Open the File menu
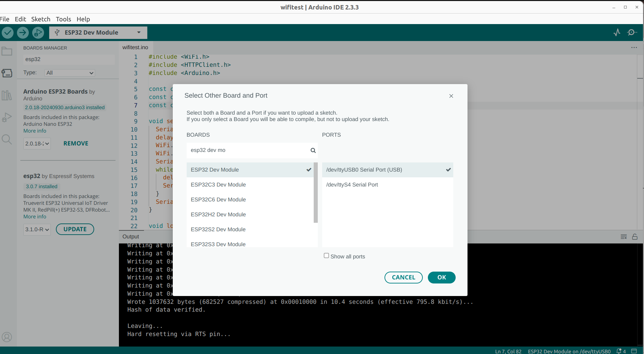Image resolution: width=644 pixels, height=354 pixels. [x=5, y=19]
